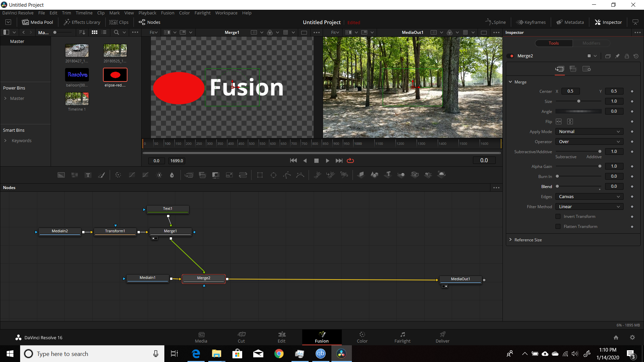Switch to the Edit page
This screenshot has height=362, width=644.
281,337
